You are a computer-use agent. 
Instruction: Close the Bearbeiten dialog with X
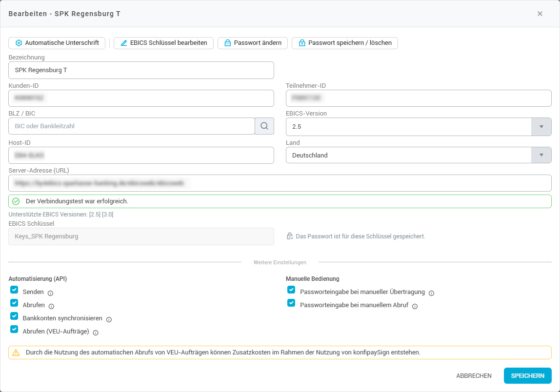pyautogui.click(x=540, y=14)
